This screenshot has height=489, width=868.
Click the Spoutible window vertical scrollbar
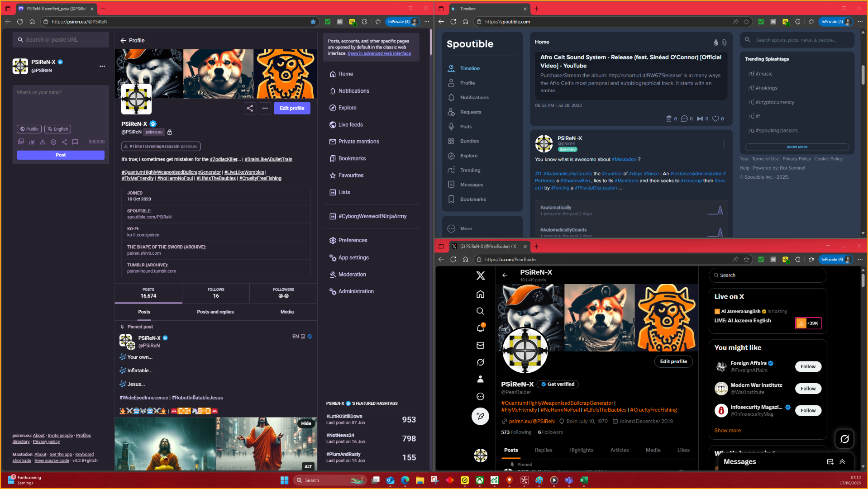click(x=863, y=75)
